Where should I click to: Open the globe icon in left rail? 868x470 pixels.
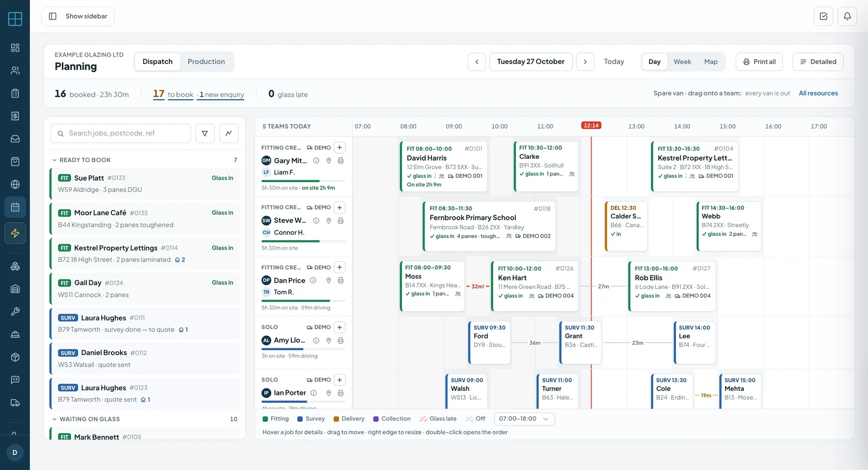pos(15,184)
